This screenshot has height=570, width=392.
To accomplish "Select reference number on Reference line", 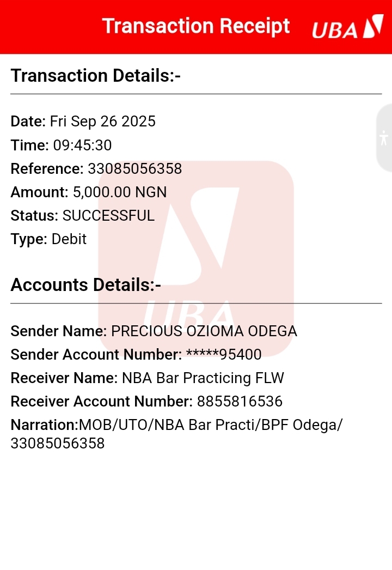I will [x=134, y=169].
